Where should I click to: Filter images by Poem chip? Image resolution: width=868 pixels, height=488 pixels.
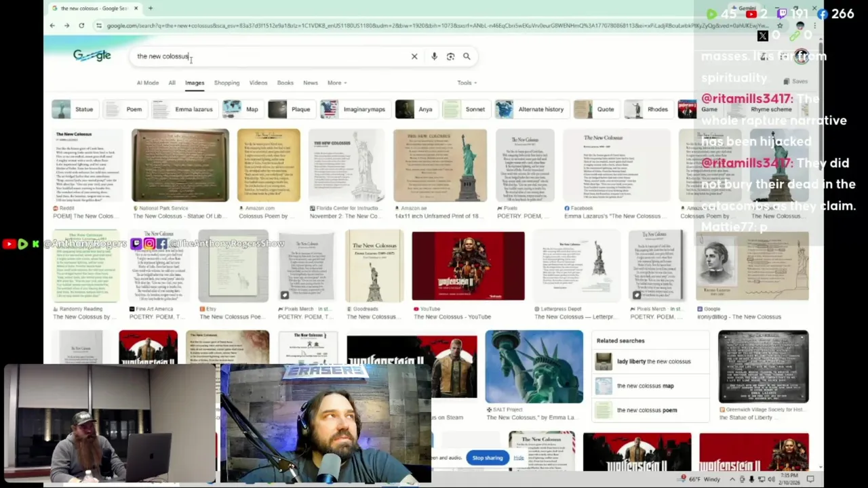pyautogui.click(x=125, y=109)
